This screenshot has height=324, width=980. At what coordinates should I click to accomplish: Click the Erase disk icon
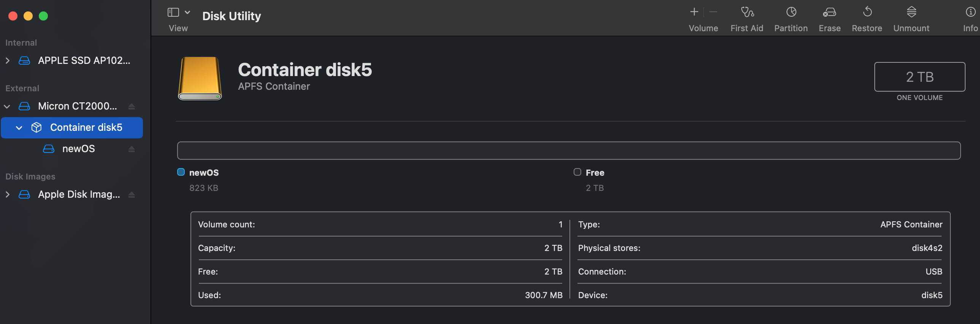(829, 13)
